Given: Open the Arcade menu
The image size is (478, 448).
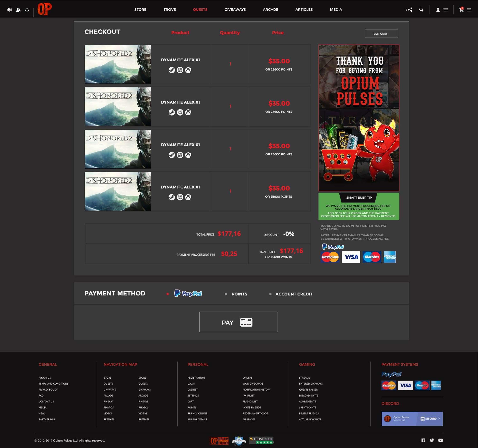Looking at the screenshot, I should click(x=271, y=10).
